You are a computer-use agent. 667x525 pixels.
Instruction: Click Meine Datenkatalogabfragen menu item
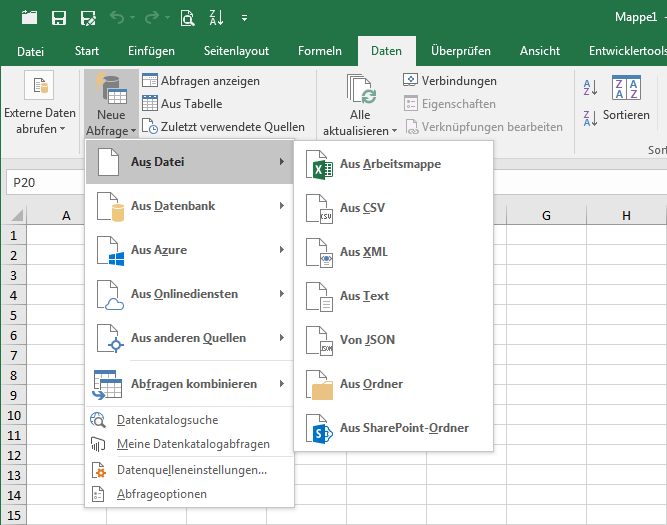click(190, 444)
